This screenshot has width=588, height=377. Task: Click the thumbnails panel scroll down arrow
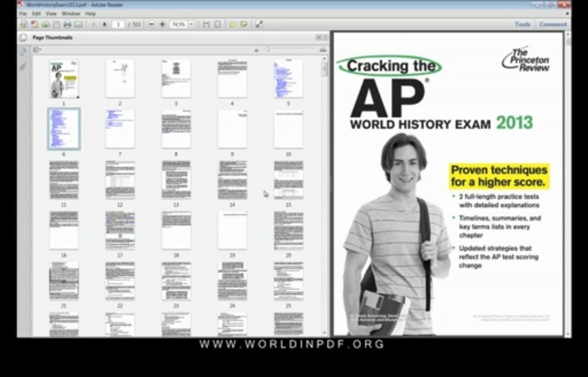pyautogui.click(x=325, y=333)
